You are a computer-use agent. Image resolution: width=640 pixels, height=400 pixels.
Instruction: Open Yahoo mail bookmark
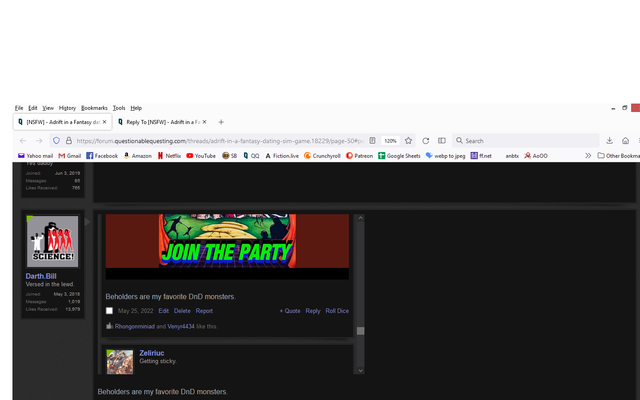point(36,156)
